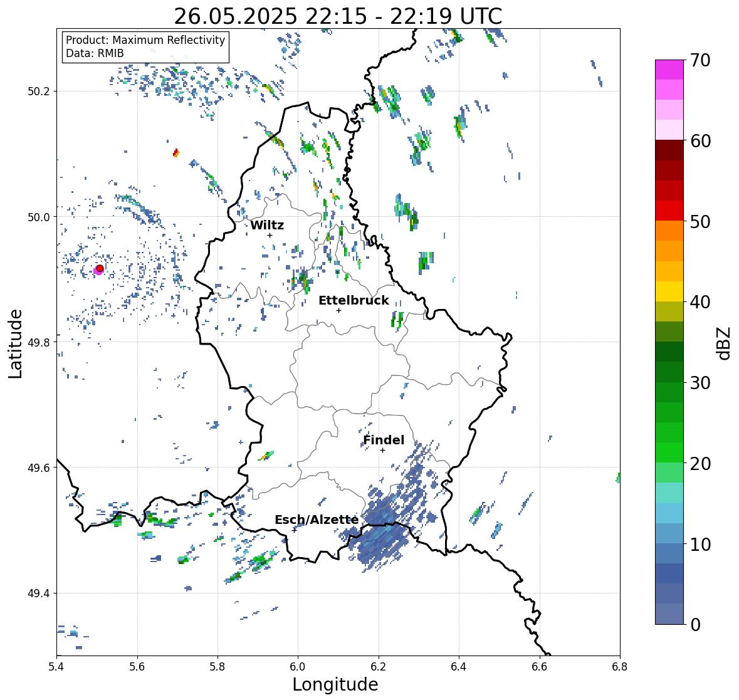Click the Longitude axis label
Image resolution: width=739 pixels, height=700 pixels.
coord(335,684)
